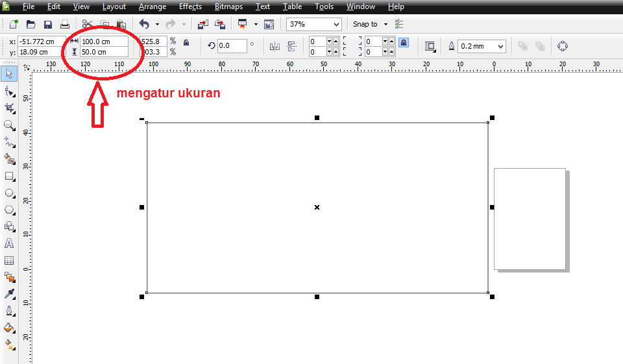Choose the Eyedropper tool
Image resolution: width=623 pixels, height=364 pixels.
(9, 295)
